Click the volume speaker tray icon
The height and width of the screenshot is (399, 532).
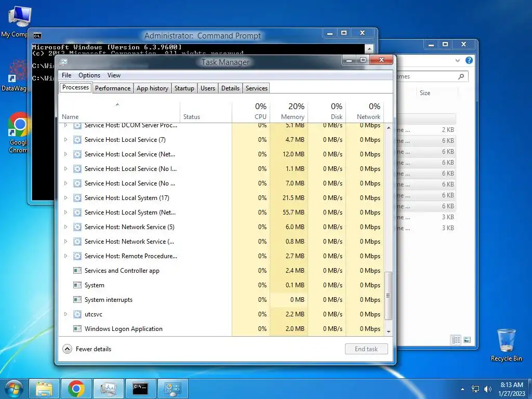coord(488,389)
